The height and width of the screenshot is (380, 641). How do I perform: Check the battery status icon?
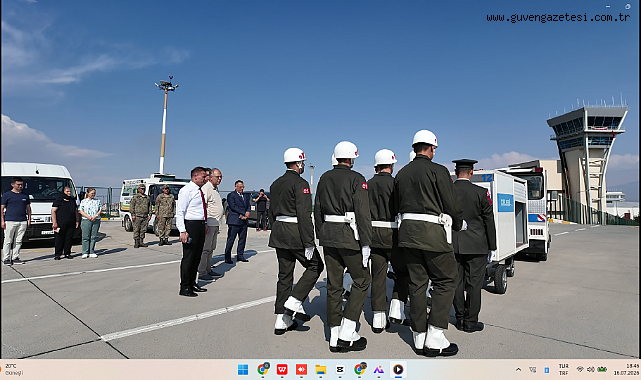(x=602, y=369)
